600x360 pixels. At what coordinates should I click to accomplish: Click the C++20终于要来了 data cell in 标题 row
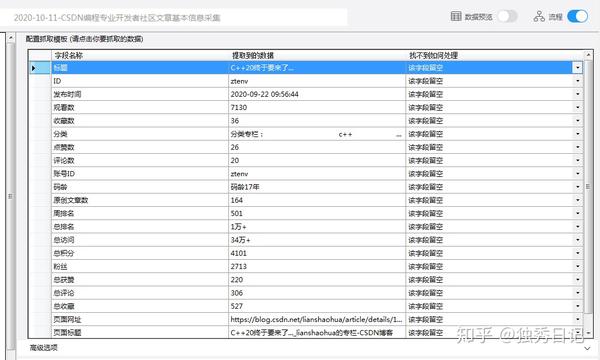tap(317, 68)
